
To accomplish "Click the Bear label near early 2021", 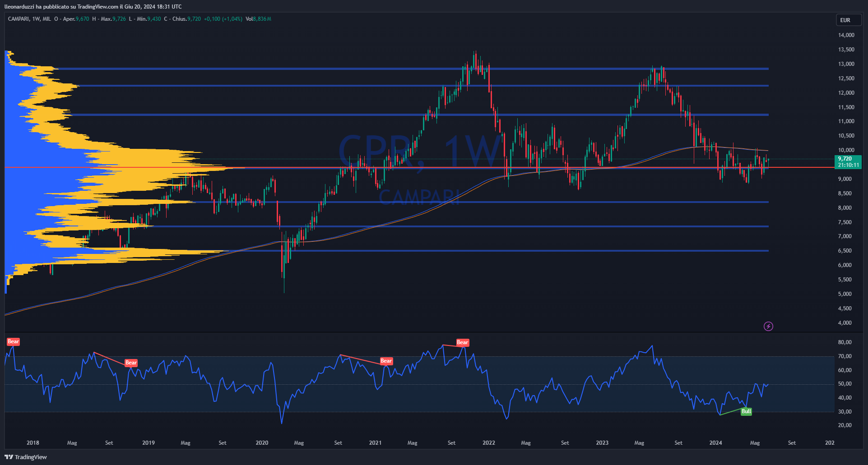I will point(386,361).
